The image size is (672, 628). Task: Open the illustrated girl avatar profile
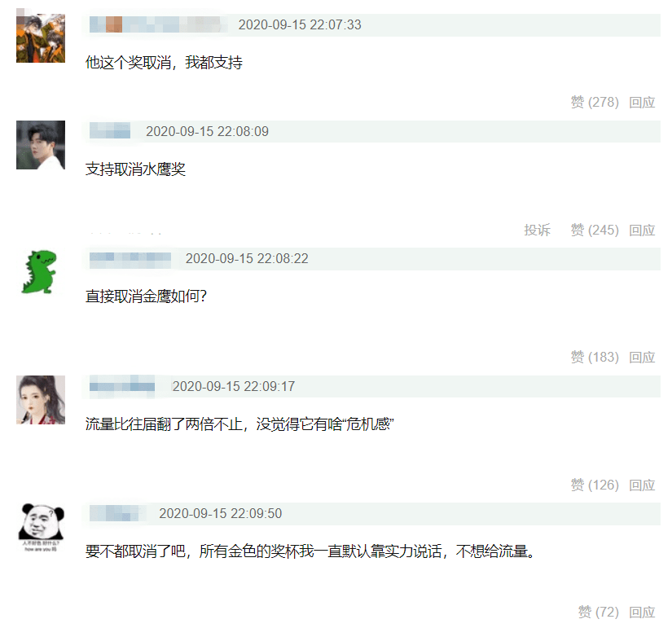coord(41,400)
